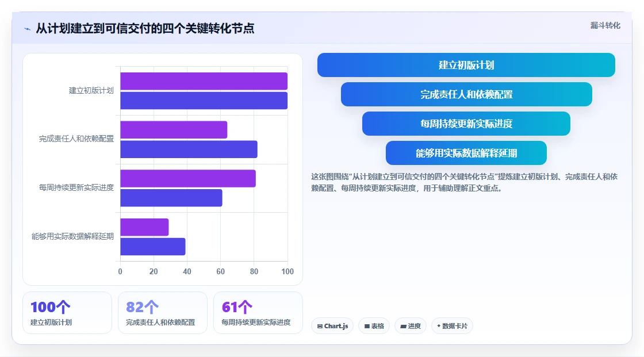Click the purple bar for 每周持续更新实际进度

(188, 178)
